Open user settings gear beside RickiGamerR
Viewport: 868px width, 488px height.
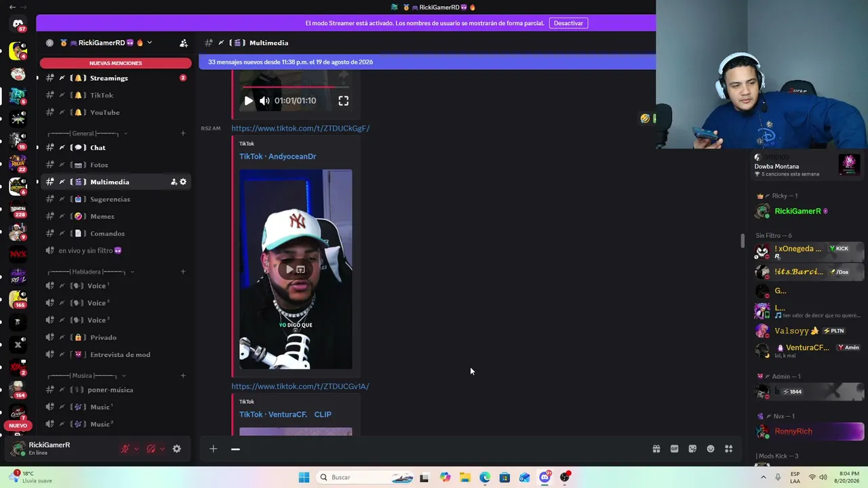coord(177,449)
